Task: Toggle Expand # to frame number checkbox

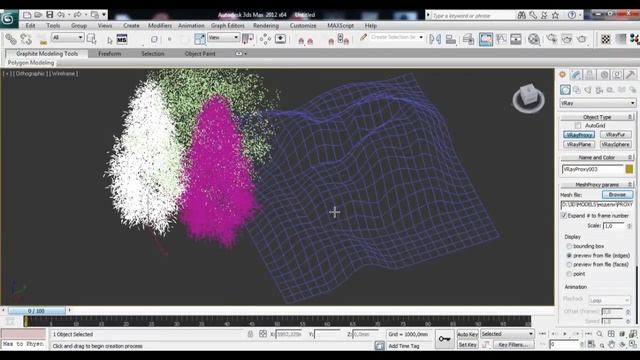Action: (564, 215)
